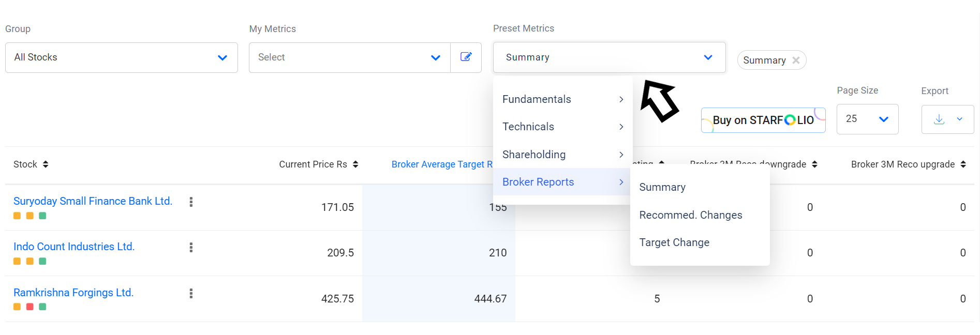Click Buy on STARFOLIO button
Viewport: 980px width, 335px height.
pos(763,120)
